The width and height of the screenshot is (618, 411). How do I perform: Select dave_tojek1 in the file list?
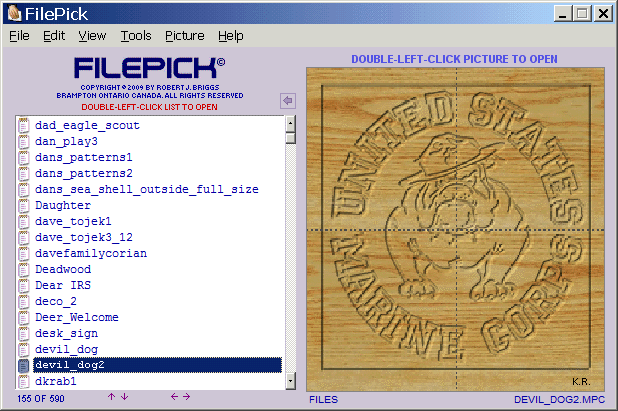pyautogui.click(x=73, y=221)
